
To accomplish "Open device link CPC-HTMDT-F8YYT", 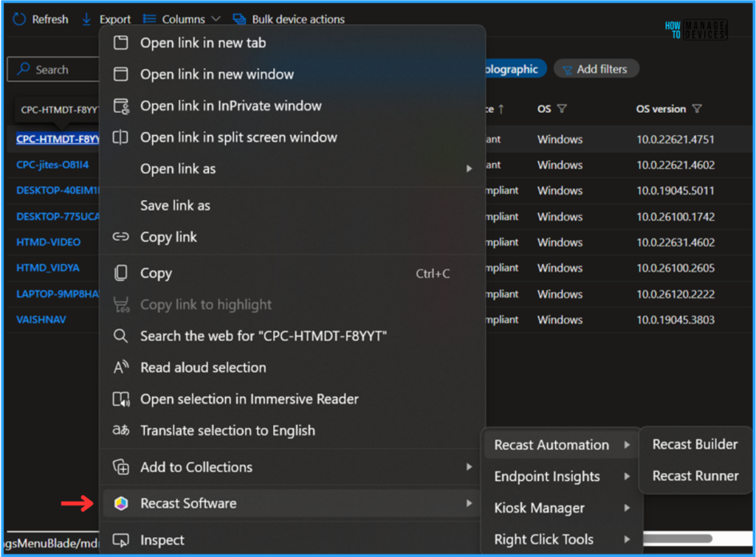I will pos(58,139).
